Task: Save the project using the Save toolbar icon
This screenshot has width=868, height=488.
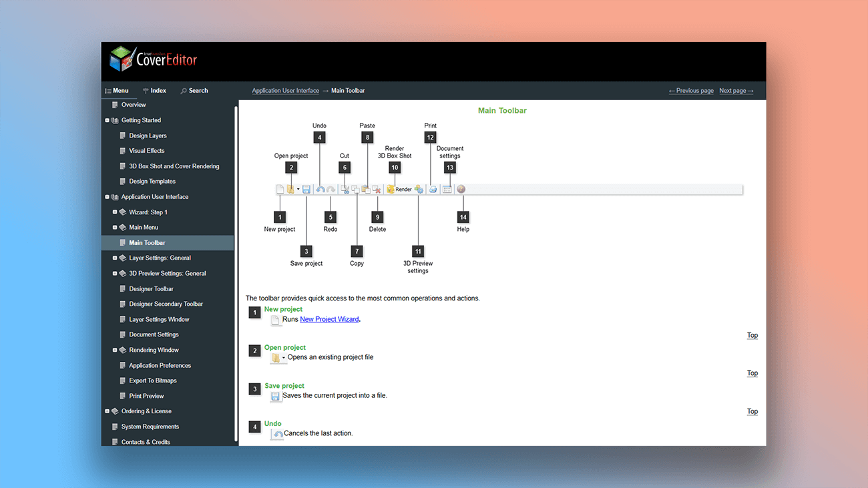Action: pyautogui.click(x=306, y=189)
